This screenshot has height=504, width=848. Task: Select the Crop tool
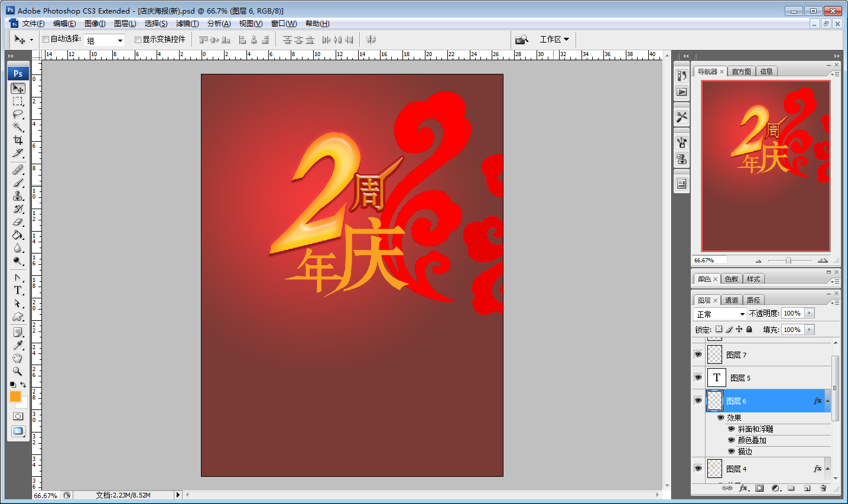coord(18,140)
